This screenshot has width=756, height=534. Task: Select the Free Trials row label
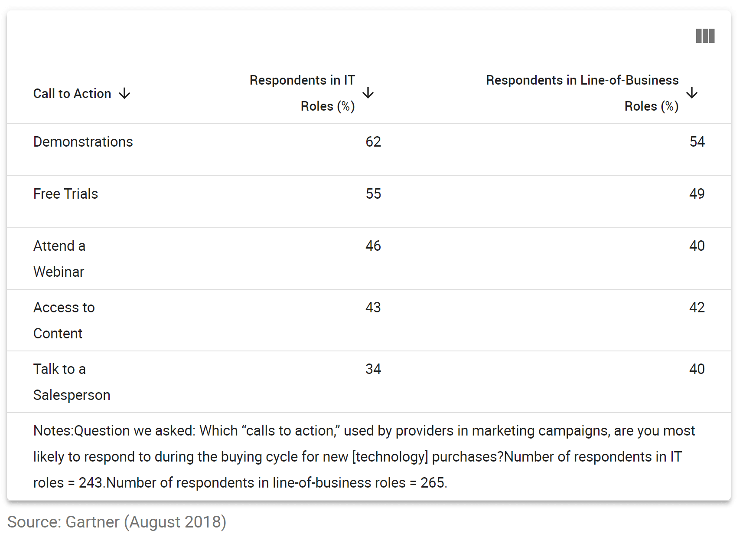click(66, 194)
